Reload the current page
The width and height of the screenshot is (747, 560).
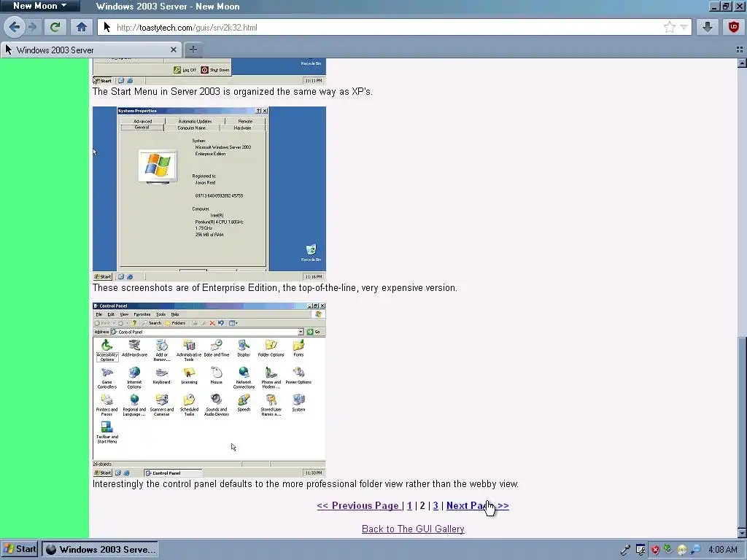click(55, 27)
